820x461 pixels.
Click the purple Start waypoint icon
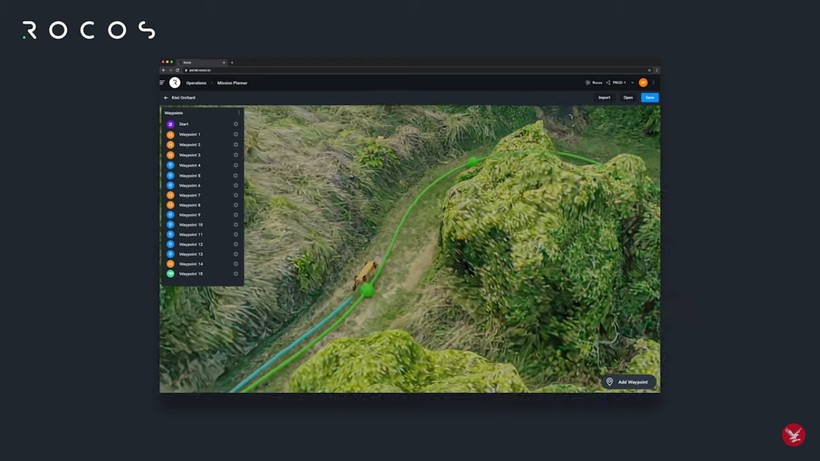click(x=170, y=124)
